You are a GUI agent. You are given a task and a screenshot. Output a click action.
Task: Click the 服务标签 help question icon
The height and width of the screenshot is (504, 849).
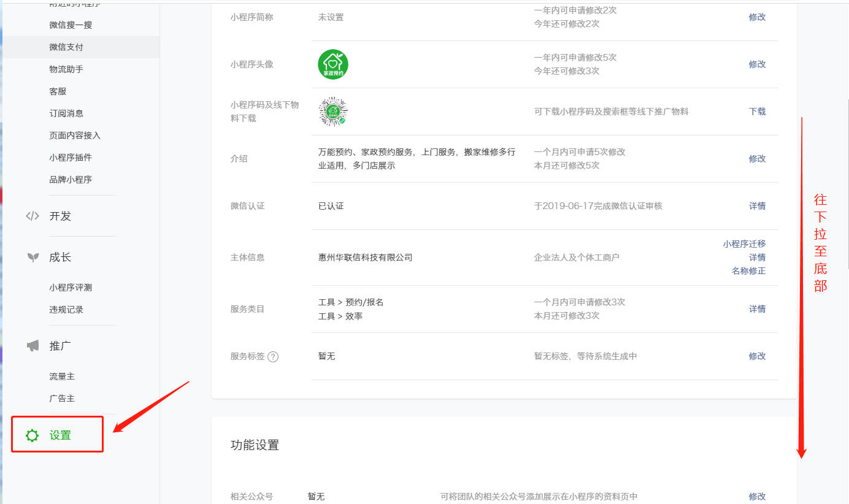(273, 356)
